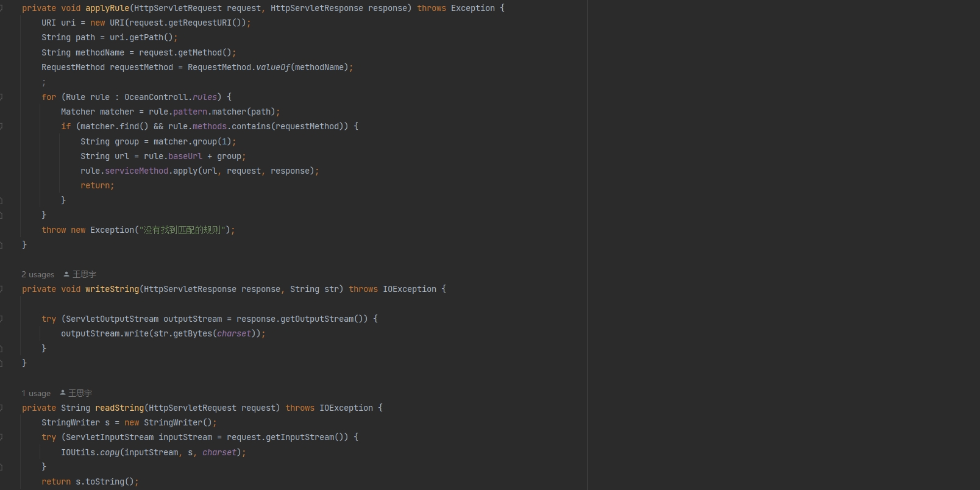Collapse the for loop using its fold marker
Viewport: 980px width, 490px height.
(x=1, y=97)
